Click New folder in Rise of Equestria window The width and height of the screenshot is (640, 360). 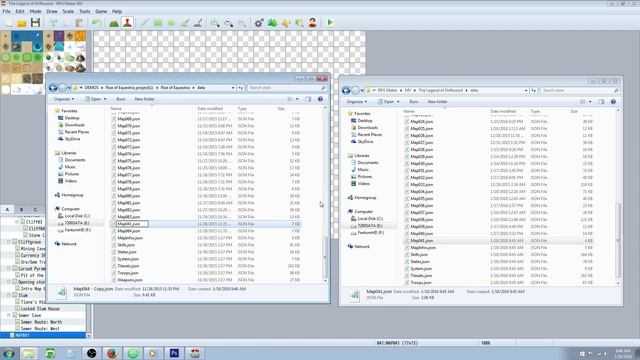click(x=144, y=99)
